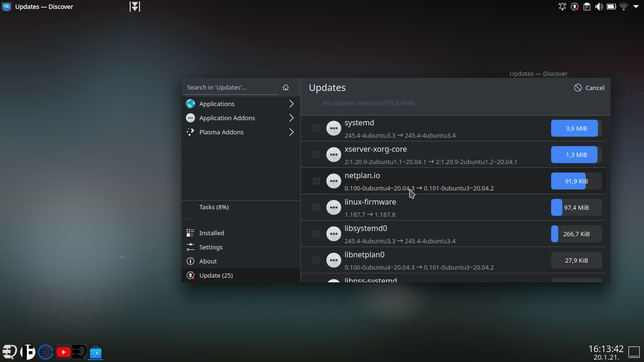644x362 pixels.
Task: Click the Update arrow icon in sidebar
Action: [x=190, y=275]
